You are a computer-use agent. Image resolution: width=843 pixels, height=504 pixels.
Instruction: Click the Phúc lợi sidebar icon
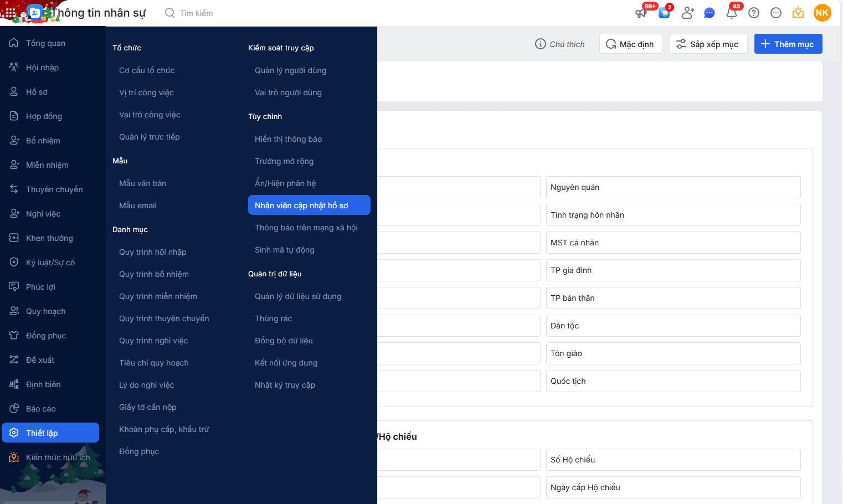14,286
